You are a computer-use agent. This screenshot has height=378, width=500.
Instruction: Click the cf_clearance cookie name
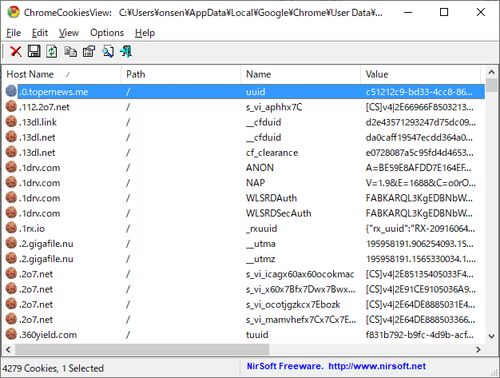point(272,153)
